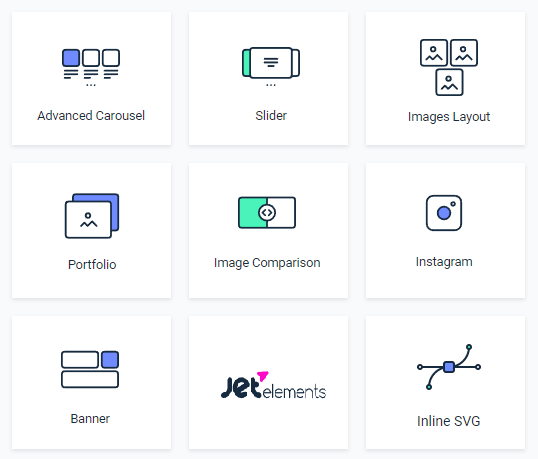Click the Inline SVG label
This screenshot has height=459, width=538.
(448, 421)
